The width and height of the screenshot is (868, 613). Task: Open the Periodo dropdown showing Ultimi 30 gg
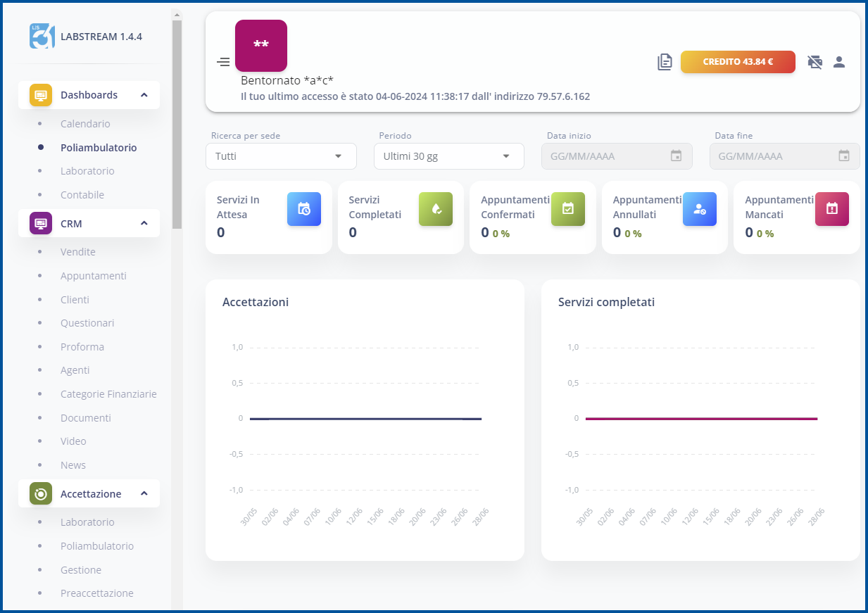(448, 156)
